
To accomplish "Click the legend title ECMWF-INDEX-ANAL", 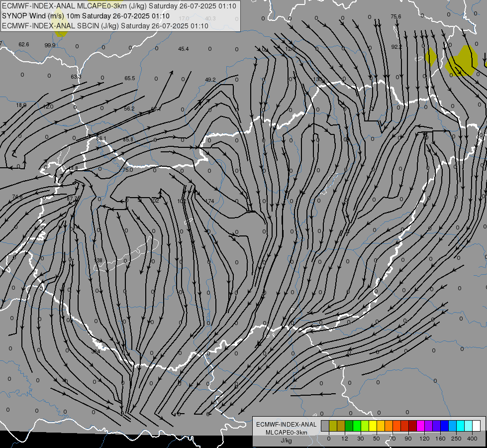I will tap(287, 425).
